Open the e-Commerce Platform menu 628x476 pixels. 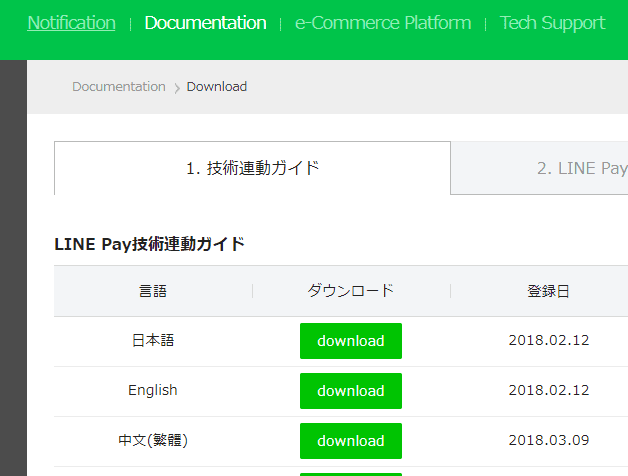[383, 23]
